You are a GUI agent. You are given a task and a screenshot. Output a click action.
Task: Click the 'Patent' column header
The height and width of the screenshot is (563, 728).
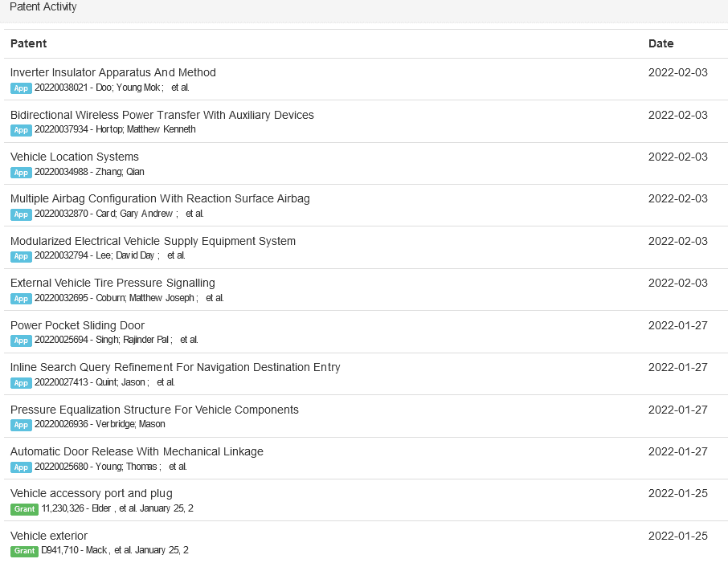28,43
